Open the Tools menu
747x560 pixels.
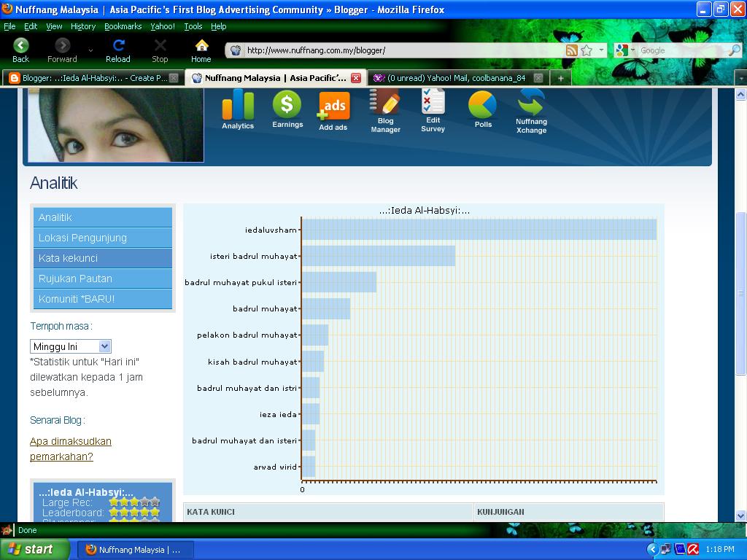[193, 26]
